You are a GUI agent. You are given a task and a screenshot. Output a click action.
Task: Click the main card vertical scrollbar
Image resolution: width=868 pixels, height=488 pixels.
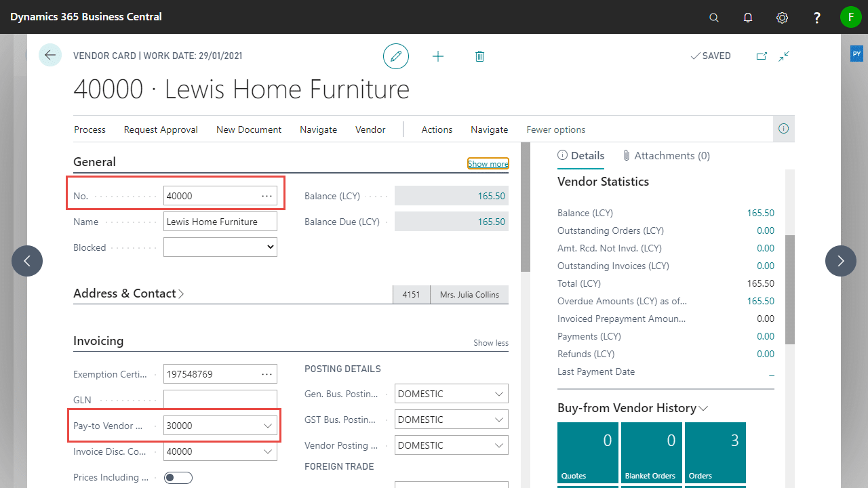point(525,207)
